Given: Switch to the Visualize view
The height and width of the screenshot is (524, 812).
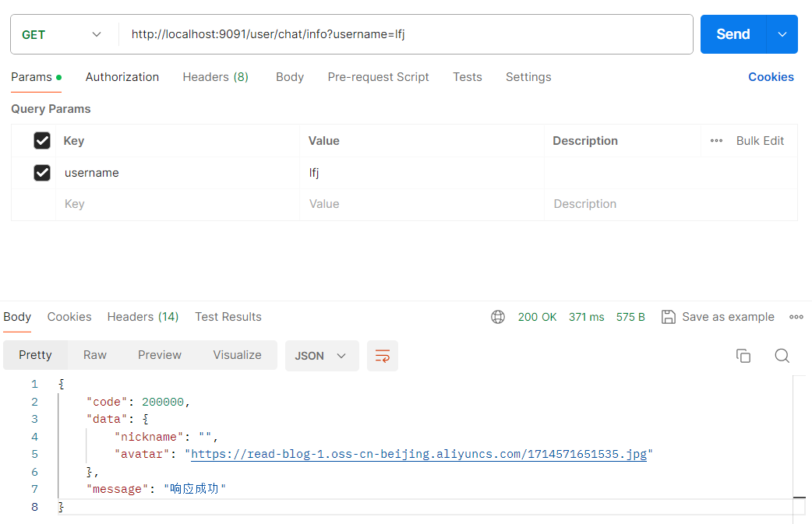Looking at the screenshot, I should coord(237,355).
